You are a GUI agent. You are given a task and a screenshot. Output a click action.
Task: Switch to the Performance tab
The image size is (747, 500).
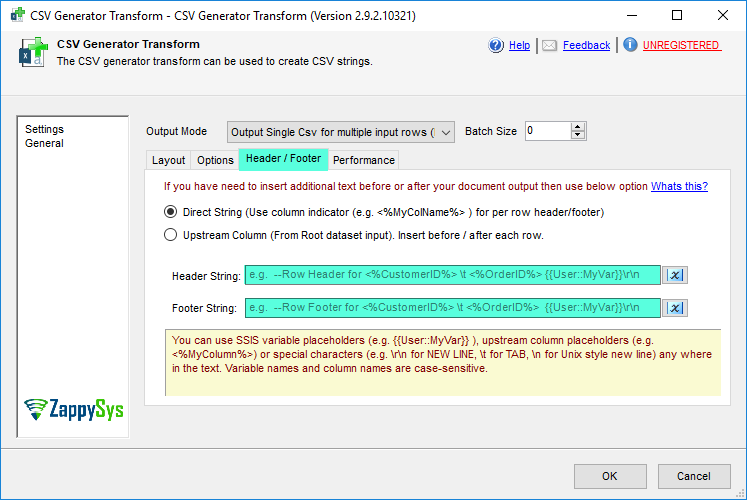[363, 160]
